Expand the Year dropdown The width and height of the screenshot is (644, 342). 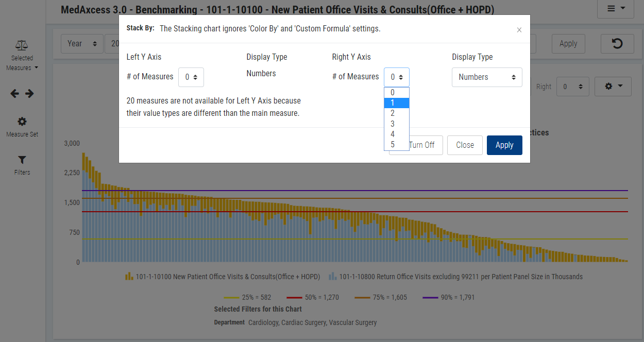click(82, 44)
